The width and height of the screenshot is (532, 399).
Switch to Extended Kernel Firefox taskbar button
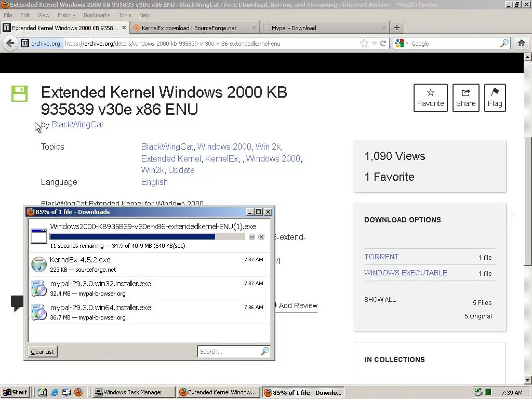[219, 392]
